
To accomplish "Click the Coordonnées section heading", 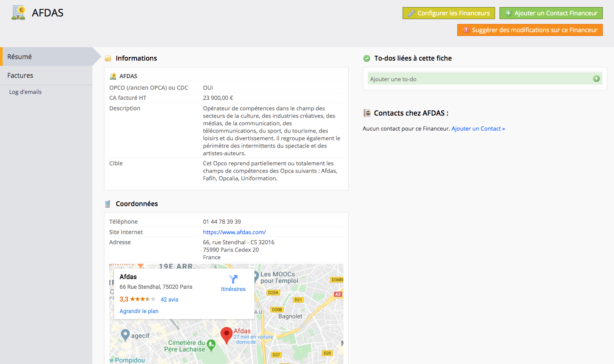I will click(137, 204).
